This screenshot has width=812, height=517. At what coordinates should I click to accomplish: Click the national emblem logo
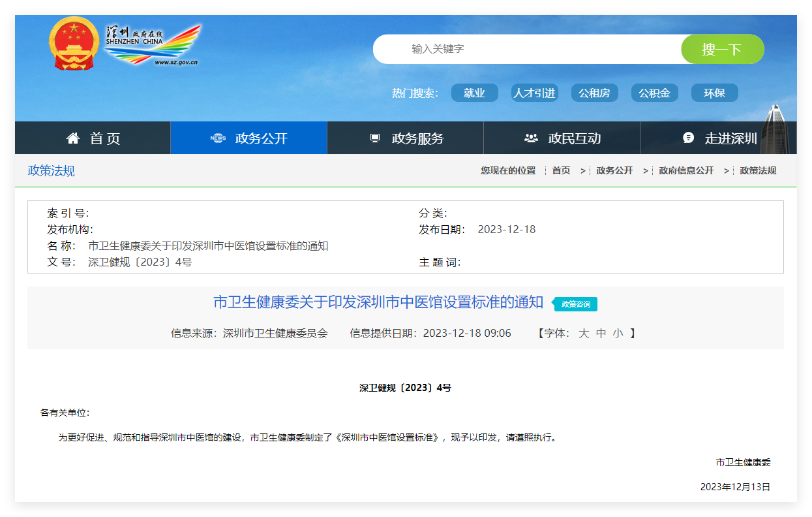click(x=72, y=44)
